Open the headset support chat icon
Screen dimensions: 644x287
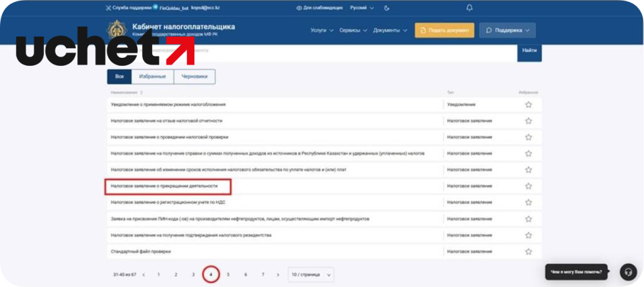628,272
